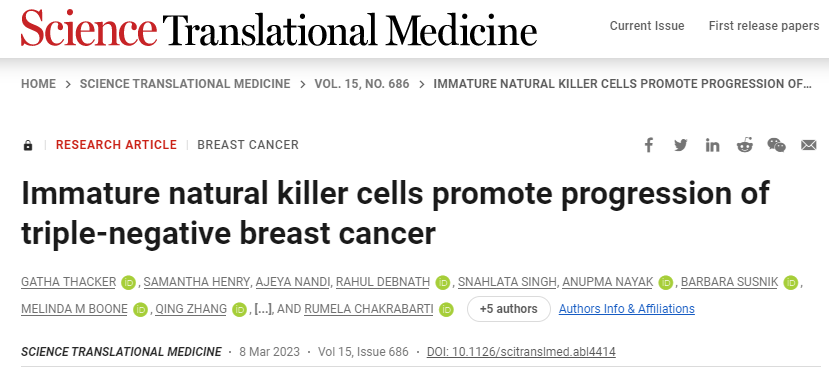Share on LinkedIn icon

pyautogui.click(x=712, y=145)
